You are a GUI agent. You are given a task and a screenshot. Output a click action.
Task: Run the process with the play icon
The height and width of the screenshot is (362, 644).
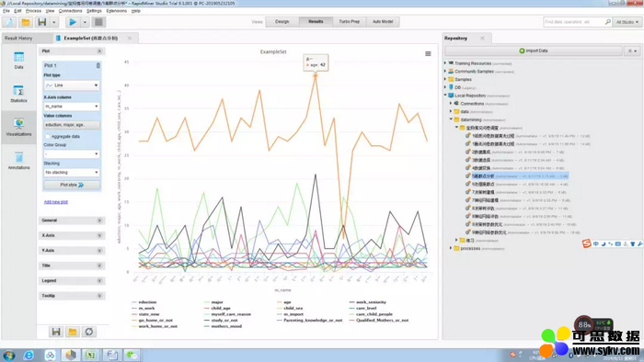[73, 22]
